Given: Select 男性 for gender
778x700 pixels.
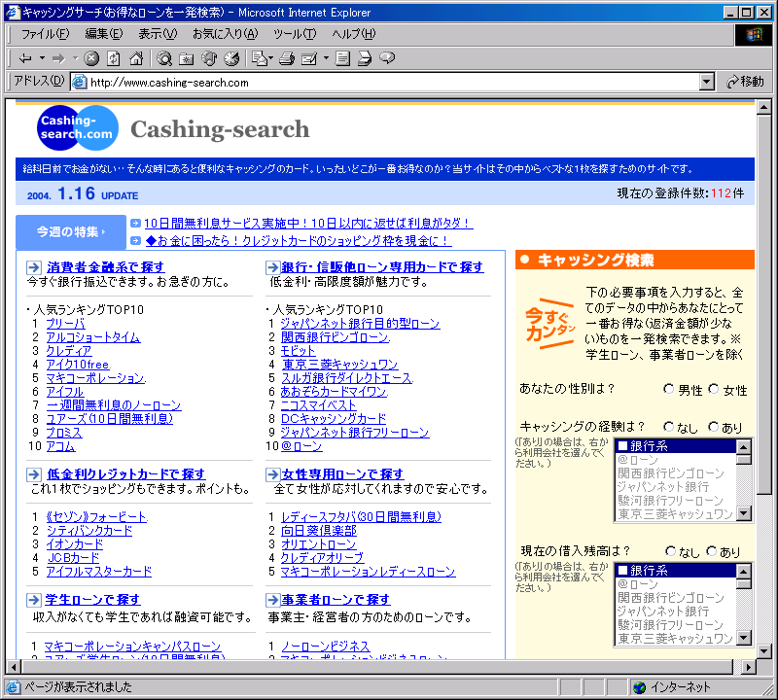Looking at the screenshot, I should pyautogui.click(x=669, y=390).
